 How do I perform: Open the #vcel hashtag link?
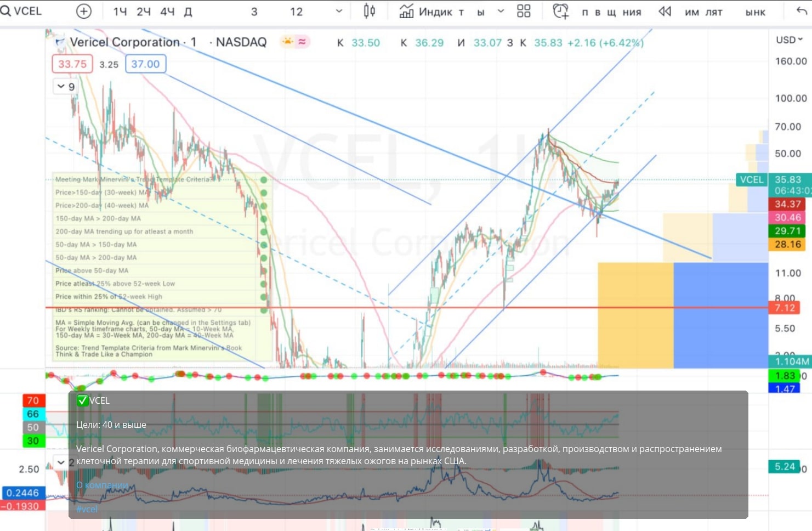[87, 509]
